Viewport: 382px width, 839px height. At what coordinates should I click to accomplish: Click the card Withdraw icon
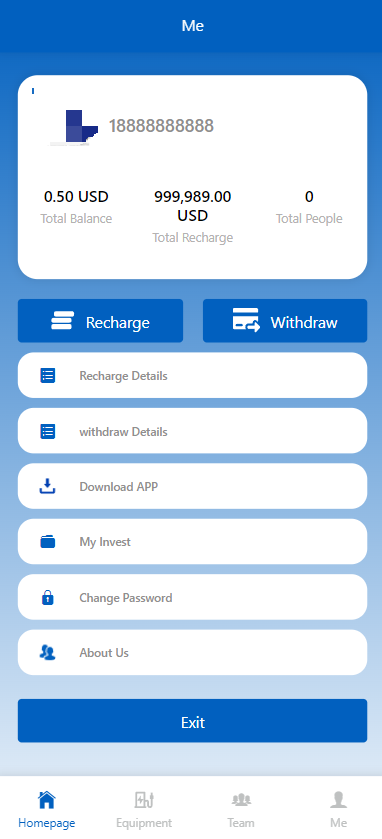click(x=246, y=320)
